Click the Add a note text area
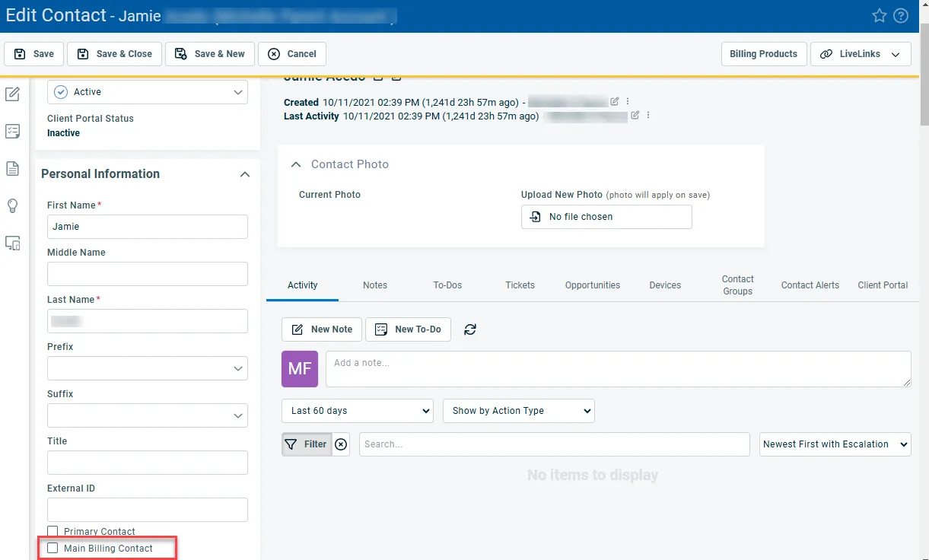 pyautogui.click(x=617, y=369)
